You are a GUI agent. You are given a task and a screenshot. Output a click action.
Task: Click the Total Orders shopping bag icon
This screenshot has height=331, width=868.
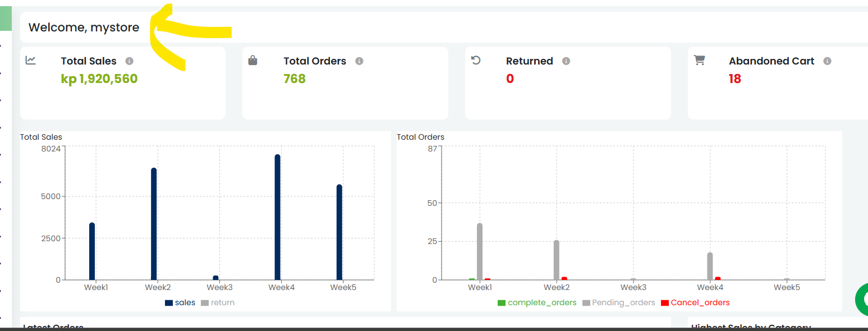253,60
